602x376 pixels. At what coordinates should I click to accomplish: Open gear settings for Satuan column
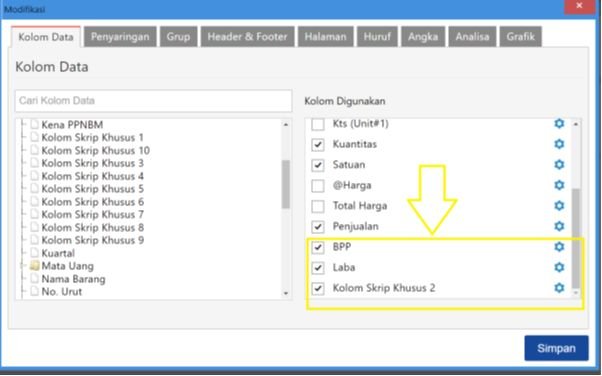(x=559, y=164)
